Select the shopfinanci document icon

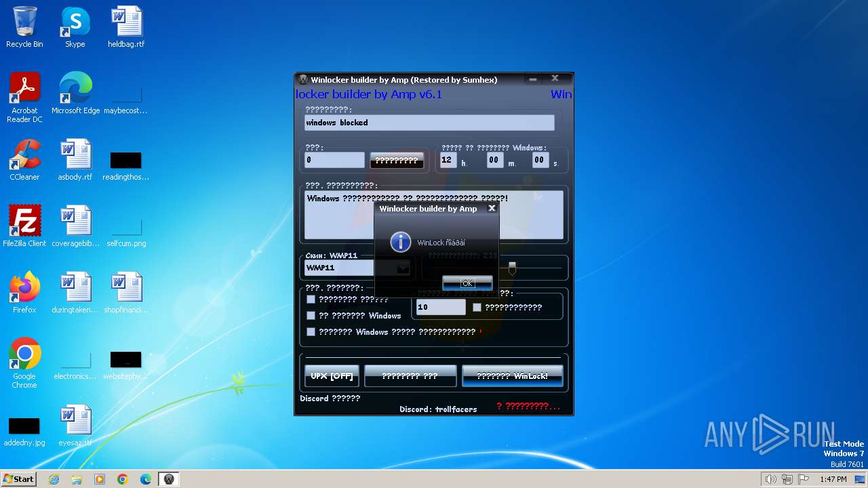(x=126, y=293)
